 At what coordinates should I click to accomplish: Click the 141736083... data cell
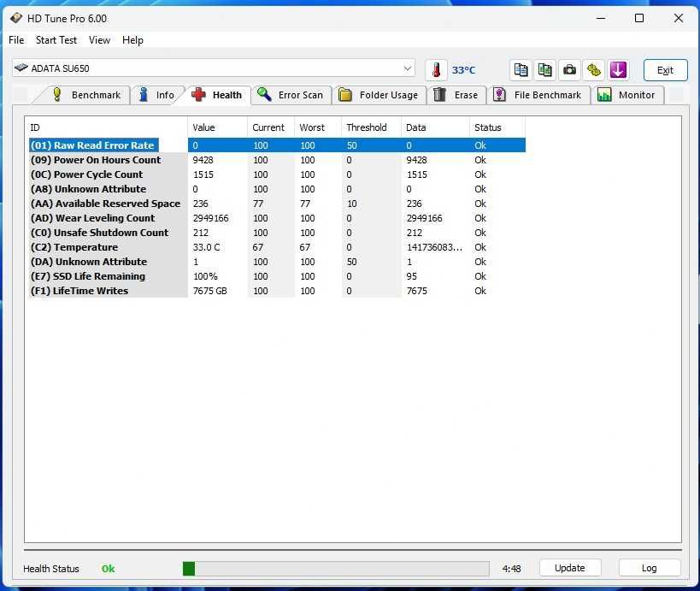tap(434, 247)
